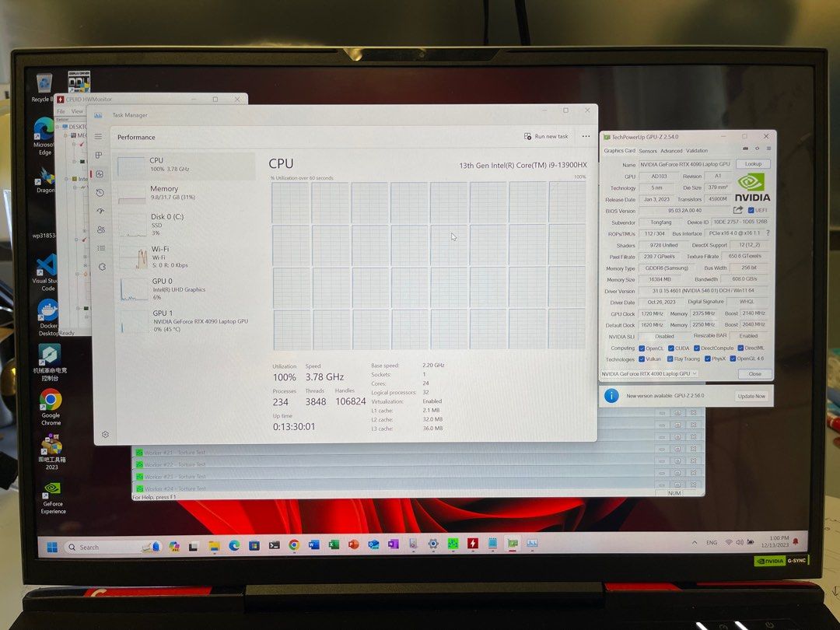Open Processes view in Task Manager sidebar
This screenshot has height=630, width=840.
tap(100, 155)
